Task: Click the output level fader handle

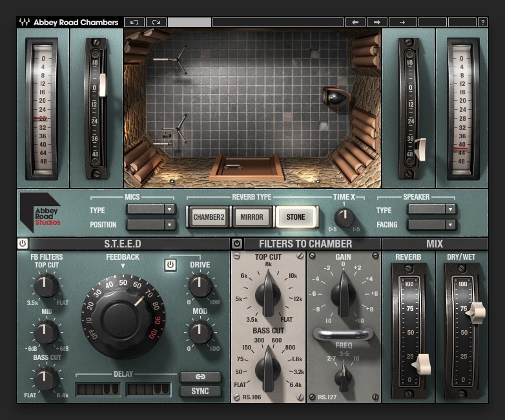Action: 420,149
